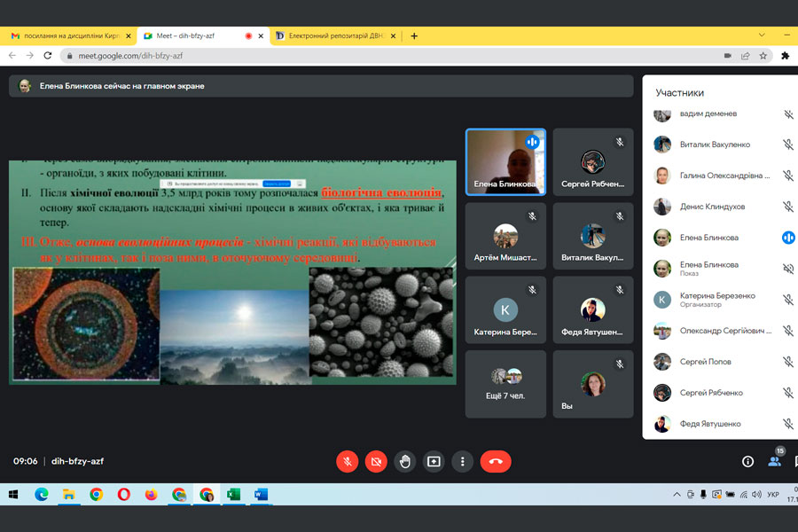
Task: Click Сергей Попов muted mic icon
Action: point(788,362)
